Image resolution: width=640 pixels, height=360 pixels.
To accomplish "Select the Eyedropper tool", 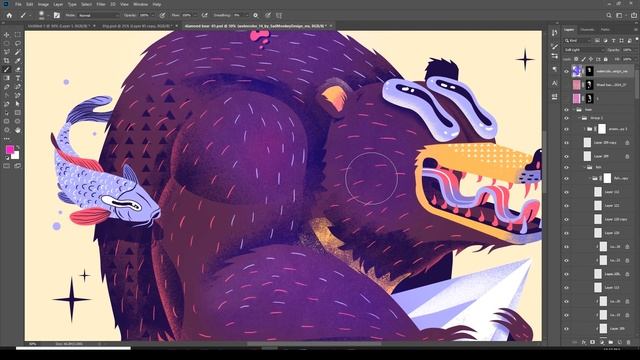I will pyautogui.click(x=18, y=60).
